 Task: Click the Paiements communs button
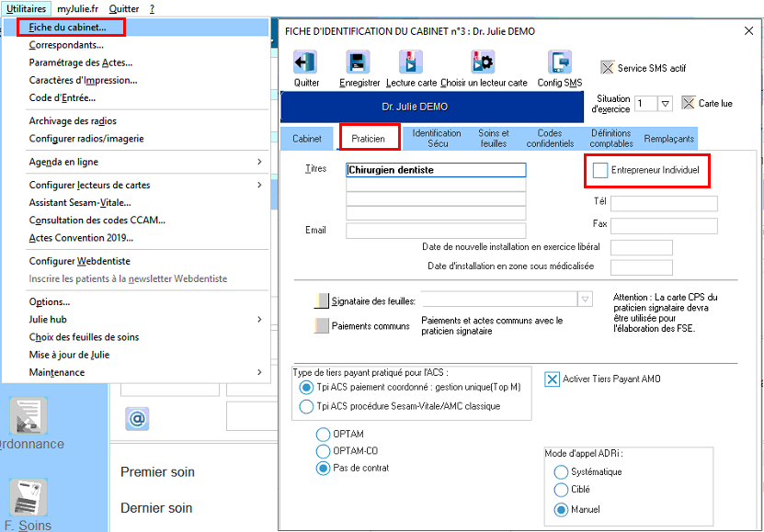point(322,325)
